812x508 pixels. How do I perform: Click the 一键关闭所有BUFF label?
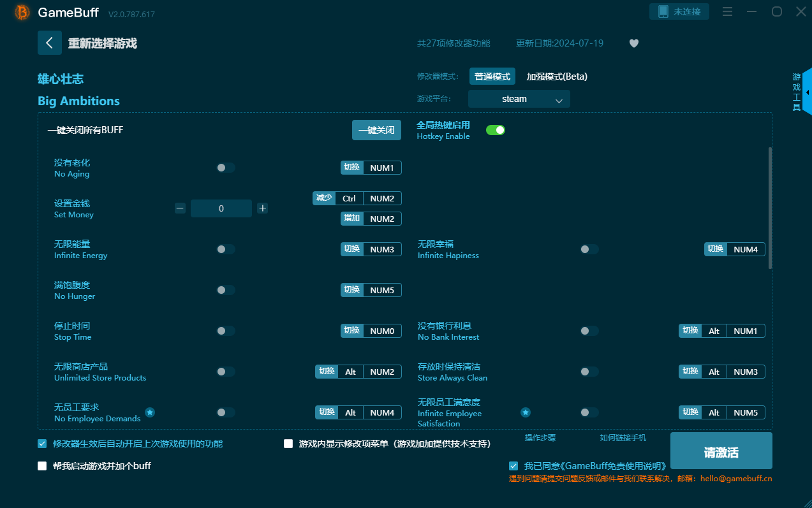click(x=85, y=130)
